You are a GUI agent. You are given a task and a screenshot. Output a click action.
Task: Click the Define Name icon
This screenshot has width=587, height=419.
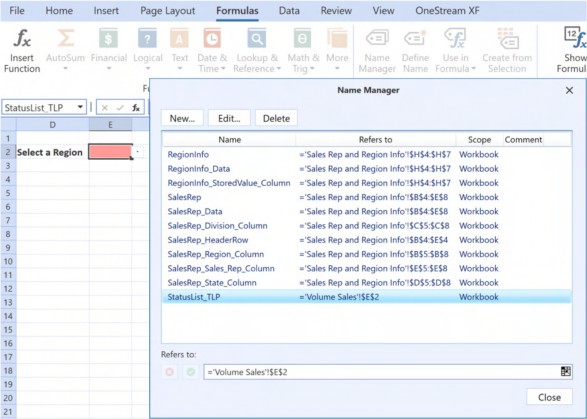[x=415, y=38]
